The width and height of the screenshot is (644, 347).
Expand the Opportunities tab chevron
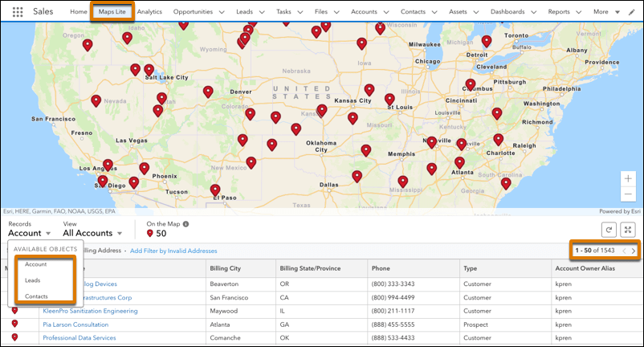click(222, 12)
